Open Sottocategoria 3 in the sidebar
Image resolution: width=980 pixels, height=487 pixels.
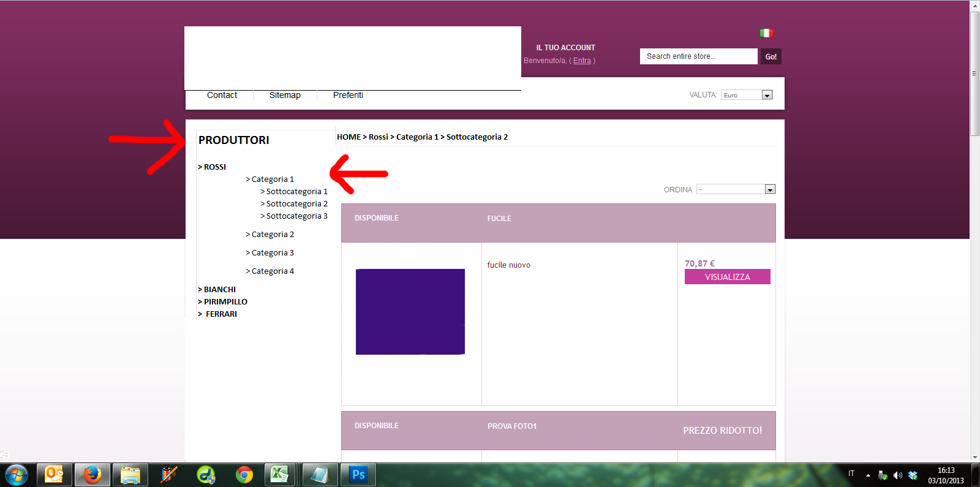294,216
